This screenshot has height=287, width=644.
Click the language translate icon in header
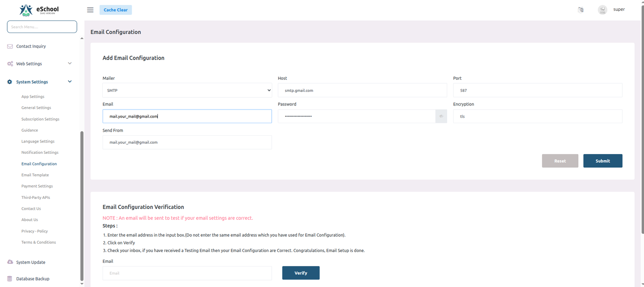[580, 10]
